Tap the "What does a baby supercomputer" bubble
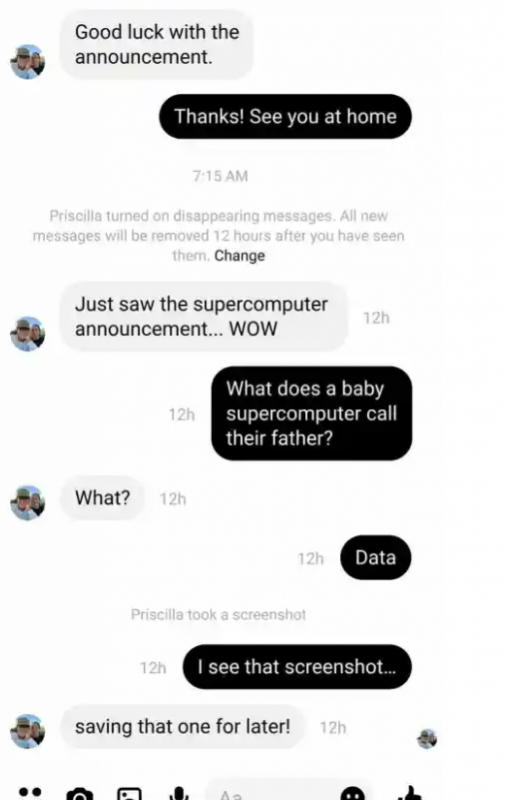 312,413
